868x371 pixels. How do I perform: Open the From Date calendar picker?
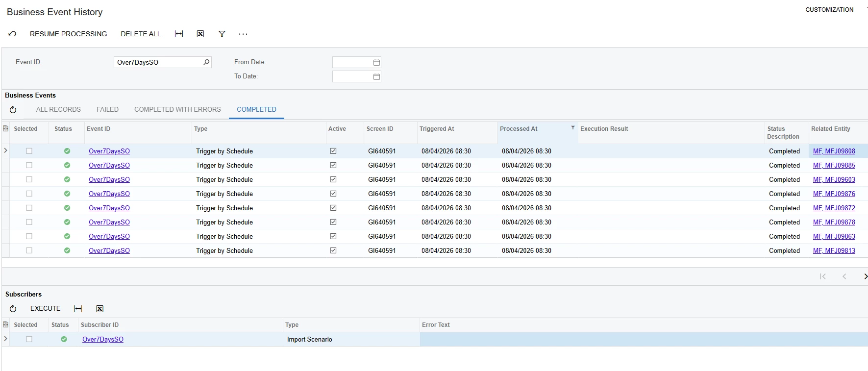pyautogui.click(x=376, y=62)
